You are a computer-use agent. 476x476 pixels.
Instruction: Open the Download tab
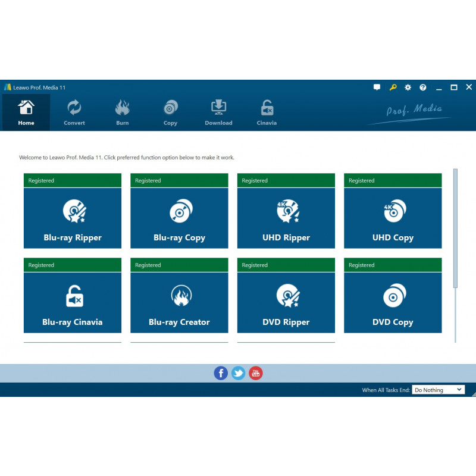click(x=218, y=112)
